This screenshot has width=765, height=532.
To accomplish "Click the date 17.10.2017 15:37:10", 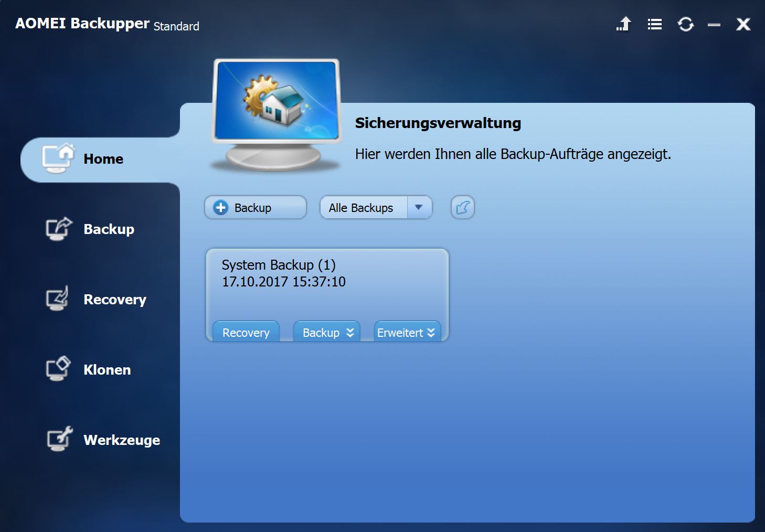I will (284, 282).
